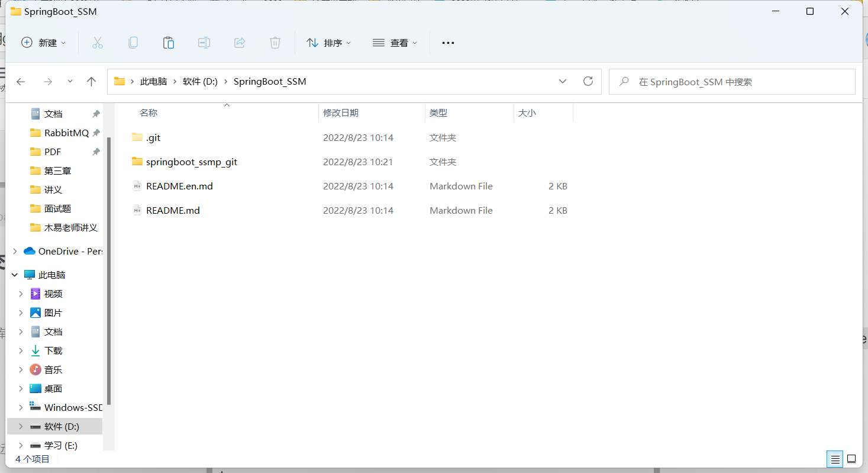
Task: Open the 排序 sort dropdown
Action: [329, 43]
